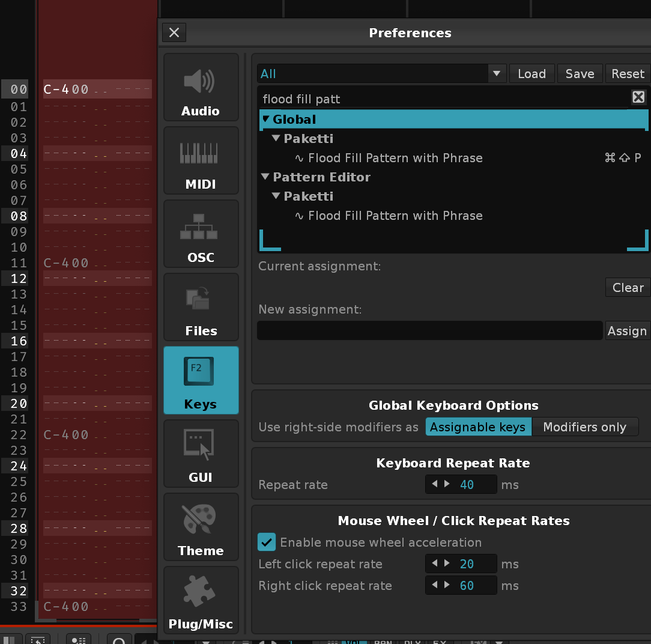Open the MIDI preferences section
Screen dimensions: 651x644
coord(201,161)
